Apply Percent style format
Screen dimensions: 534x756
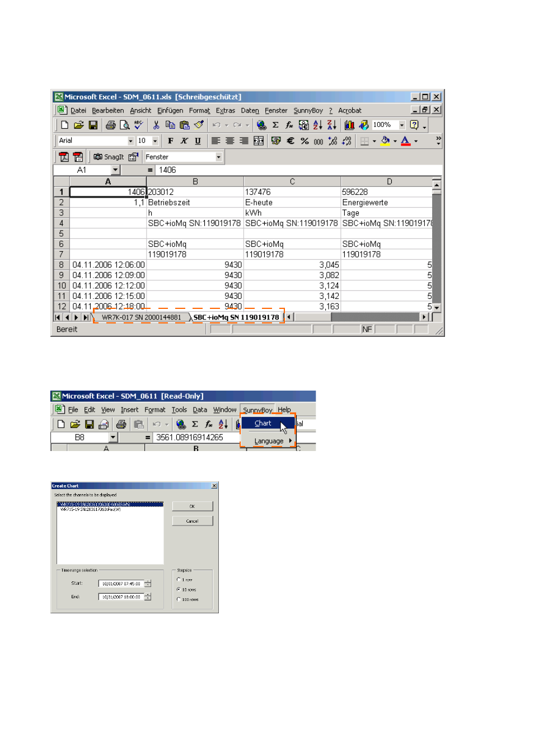(305, 141)
